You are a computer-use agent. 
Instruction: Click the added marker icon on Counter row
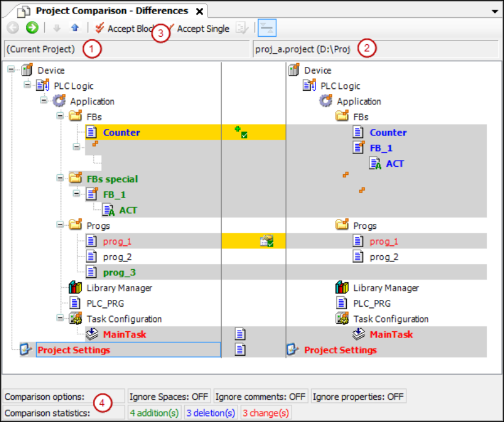(241, 132)
